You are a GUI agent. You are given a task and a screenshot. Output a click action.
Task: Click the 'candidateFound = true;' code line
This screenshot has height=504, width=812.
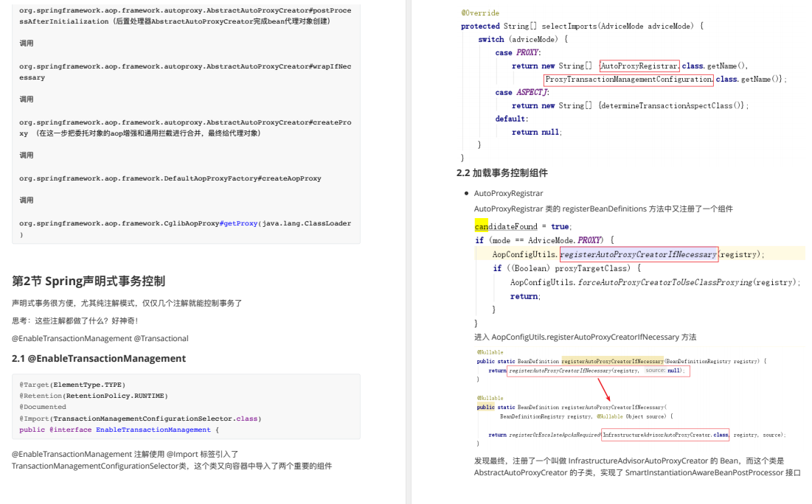523,227
